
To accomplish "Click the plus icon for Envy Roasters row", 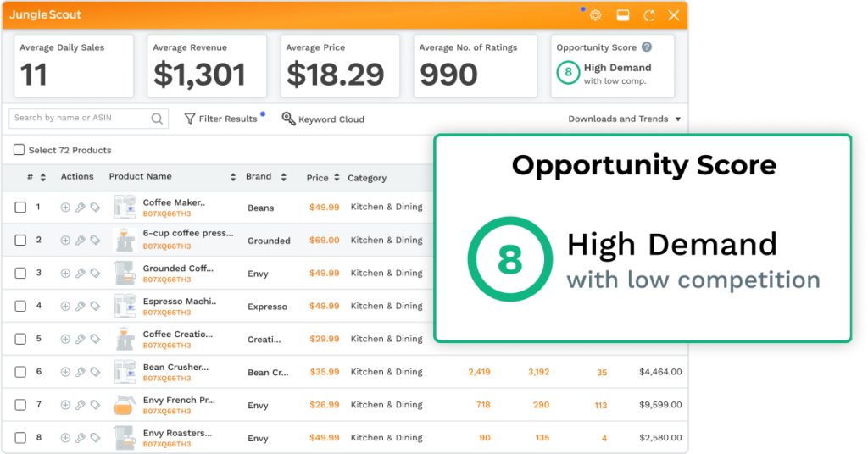I will coord(65,438).
